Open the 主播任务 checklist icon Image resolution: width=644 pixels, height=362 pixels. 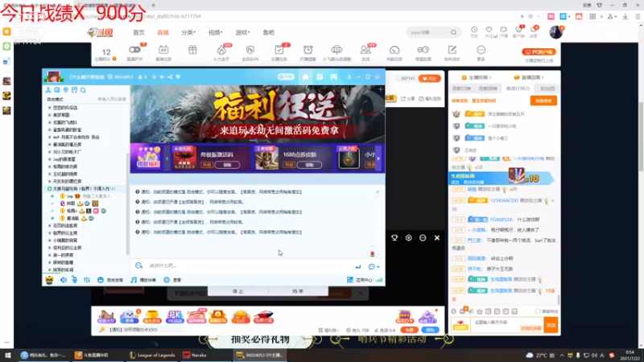[x=279, y=50]
